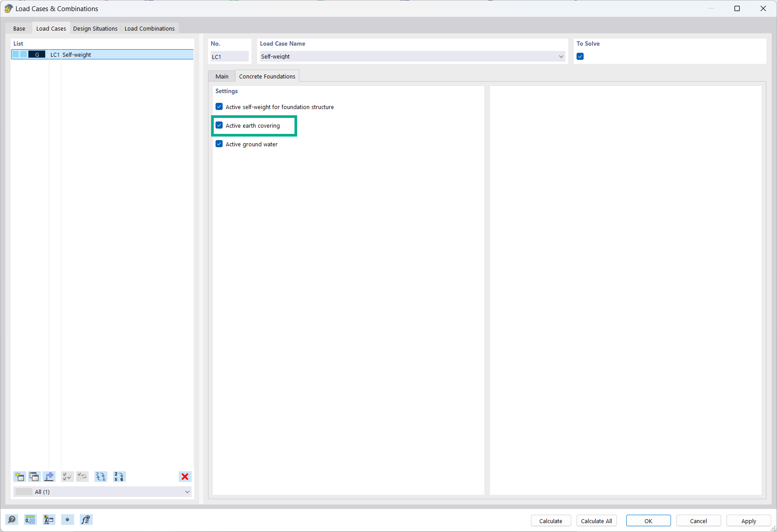Uncheck Active self-weight for foundation structure

click(219, 106)
